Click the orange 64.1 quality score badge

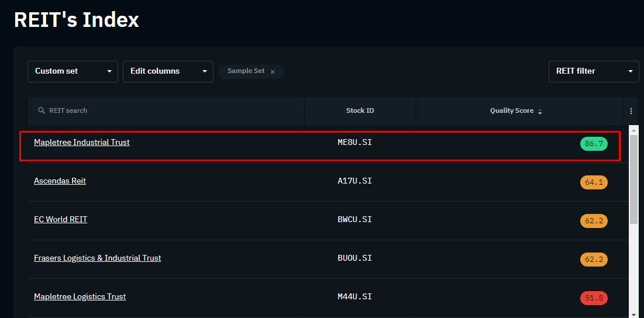(x=594, y=182)
